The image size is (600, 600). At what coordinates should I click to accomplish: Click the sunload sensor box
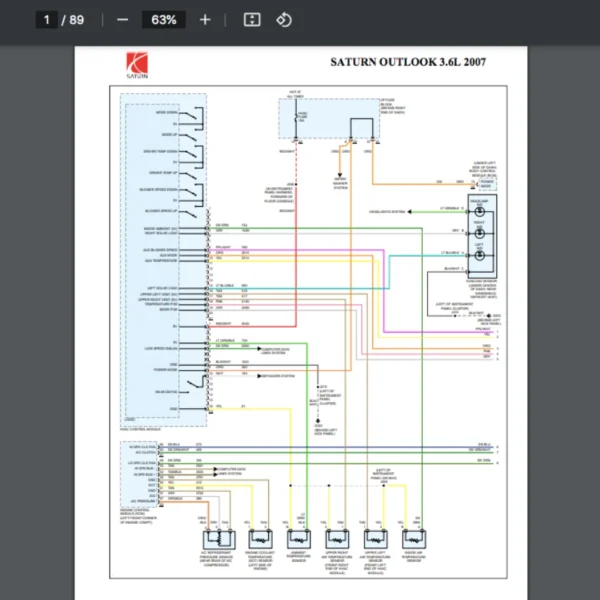pyautogui.click(x=482, y=236)
